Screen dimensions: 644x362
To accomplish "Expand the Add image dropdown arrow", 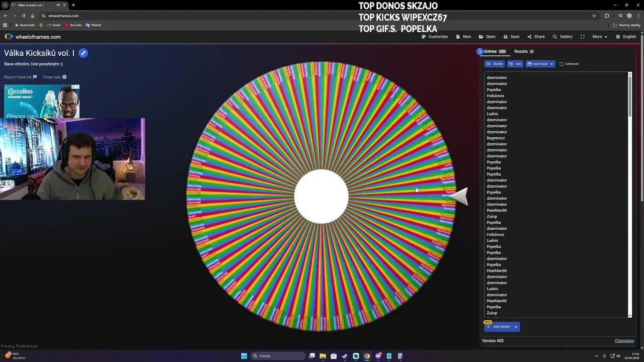I will coord(551,64).
